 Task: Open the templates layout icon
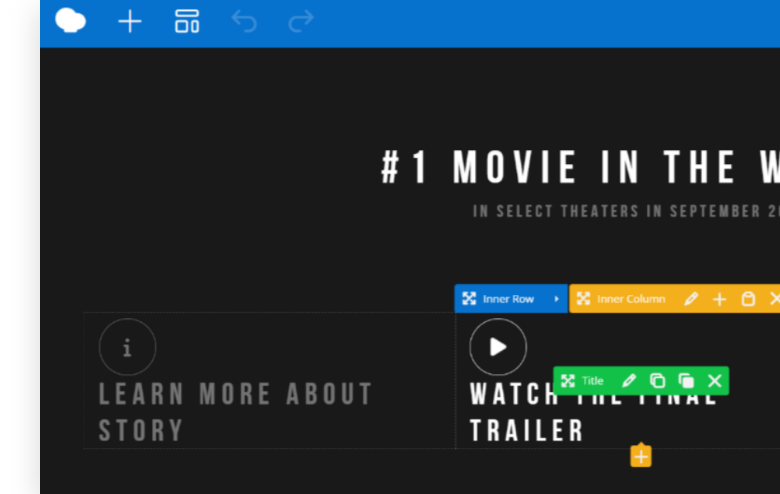point(187,21)
